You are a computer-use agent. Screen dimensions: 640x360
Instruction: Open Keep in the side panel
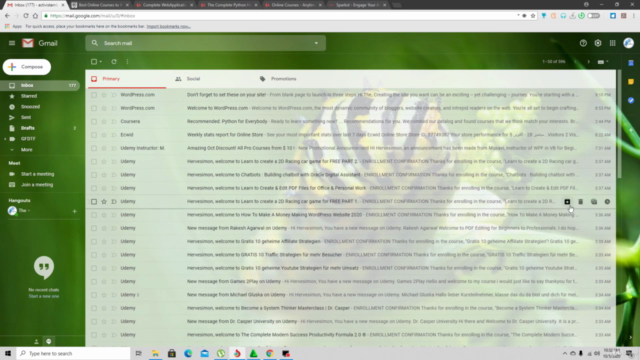(631, 82)
